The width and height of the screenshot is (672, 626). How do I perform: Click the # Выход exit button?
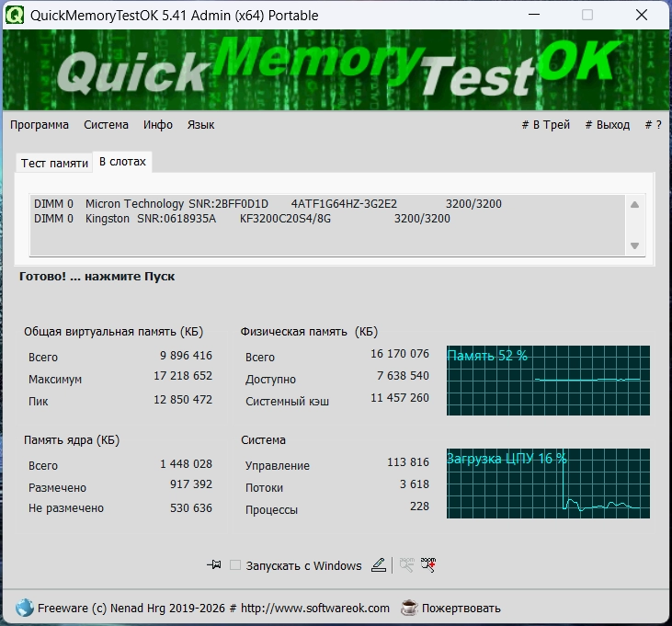[608, 125]
